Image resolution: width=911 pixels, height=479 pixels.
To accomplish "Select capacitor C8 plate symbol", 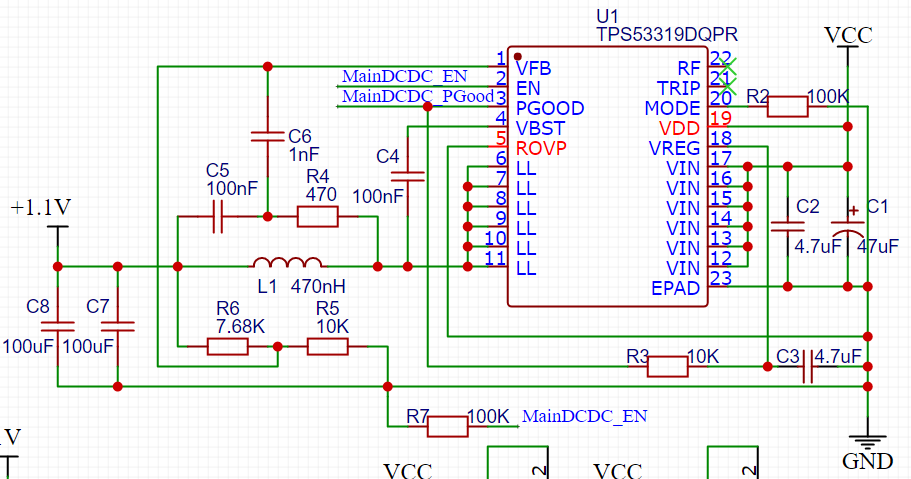I will [x=58, y=326].
